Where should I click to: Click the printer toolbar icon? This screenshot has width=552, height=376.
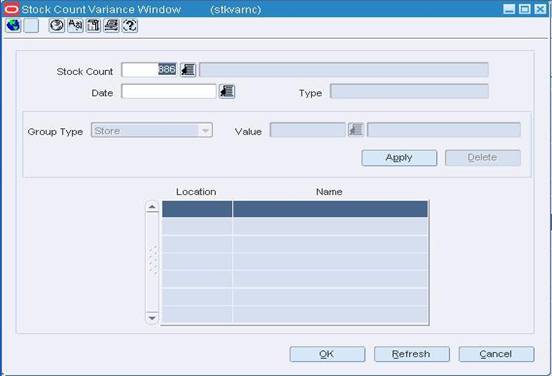click(111, 26)
